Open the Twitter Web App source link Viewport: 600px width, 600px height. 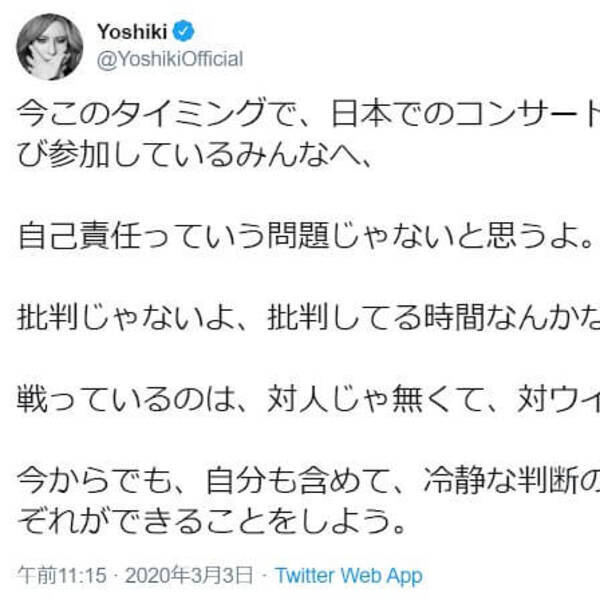click(x=348, y=576)
